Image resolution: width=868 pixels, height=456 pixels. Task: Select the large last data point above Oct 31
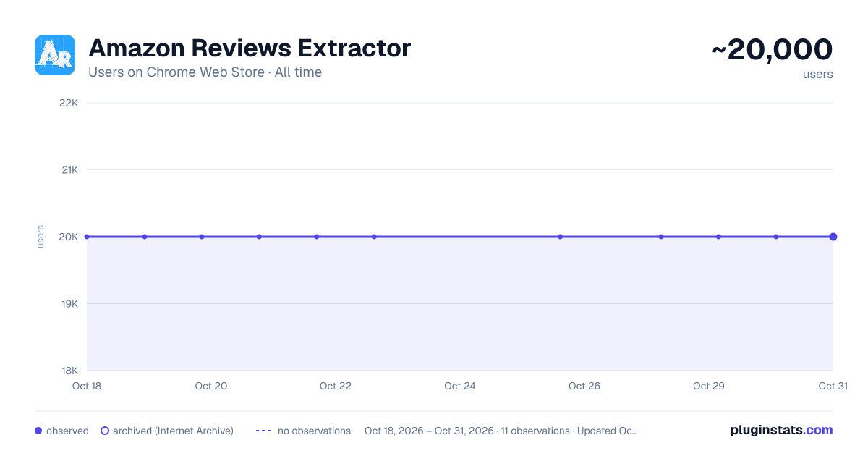(833, 237)
